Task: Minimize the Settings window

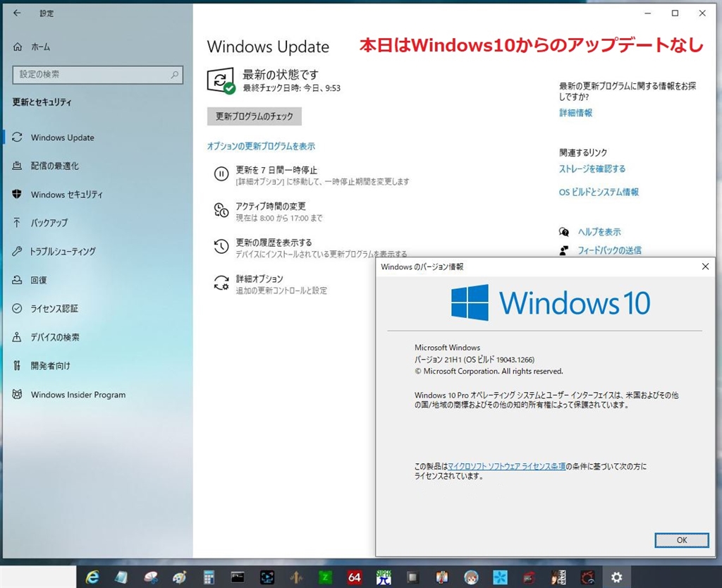Action: coord(648,13)
